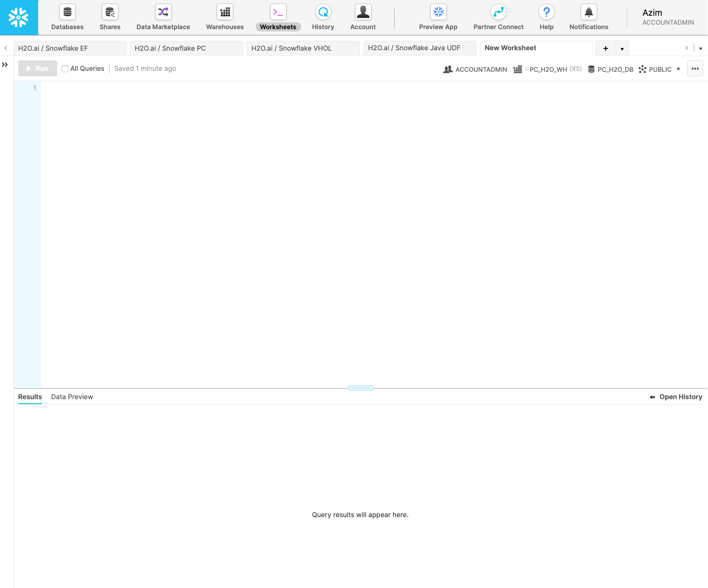Expand the left object browser sidebar

(5, 65)
